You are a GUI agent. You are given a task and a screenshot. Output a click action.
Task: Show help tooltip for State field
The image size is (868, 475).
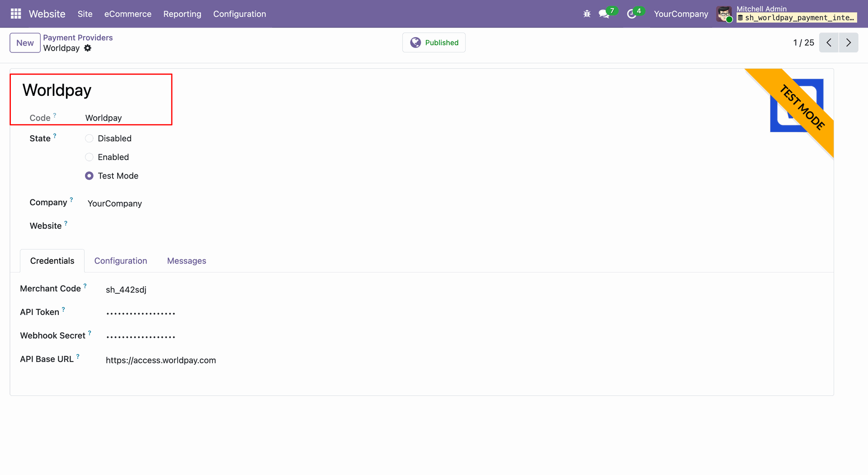(55, 136)
